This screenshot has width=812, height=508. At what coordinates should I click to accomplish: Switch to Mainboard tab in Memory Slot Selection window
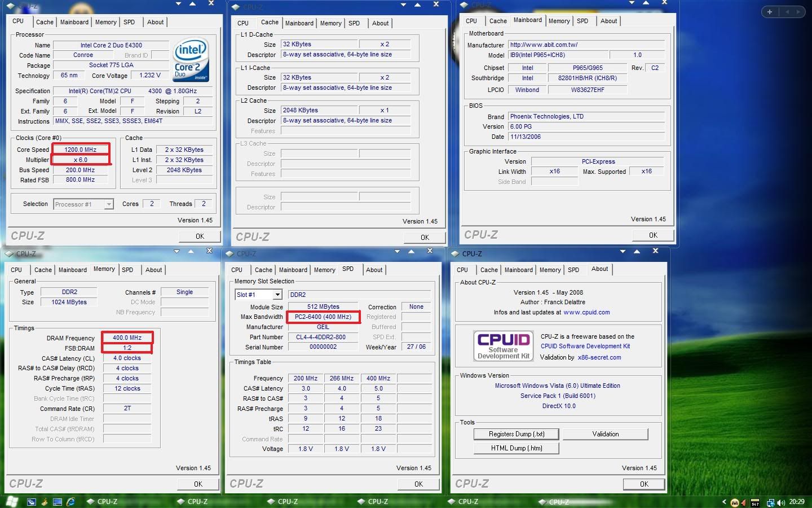click(293, 270)
